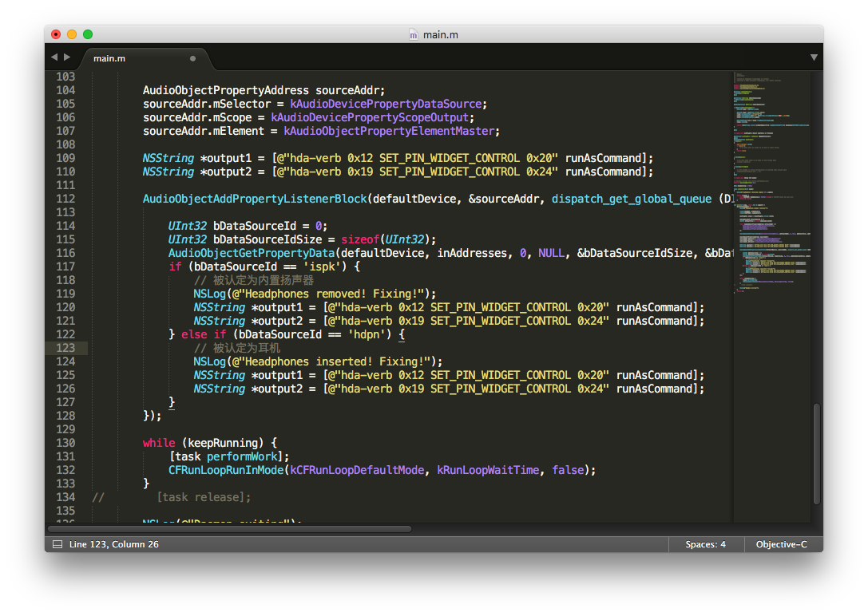868x616 pixels.
Task: Click on AudioObjectGetPropertyData call
Action: pos(252,253)
